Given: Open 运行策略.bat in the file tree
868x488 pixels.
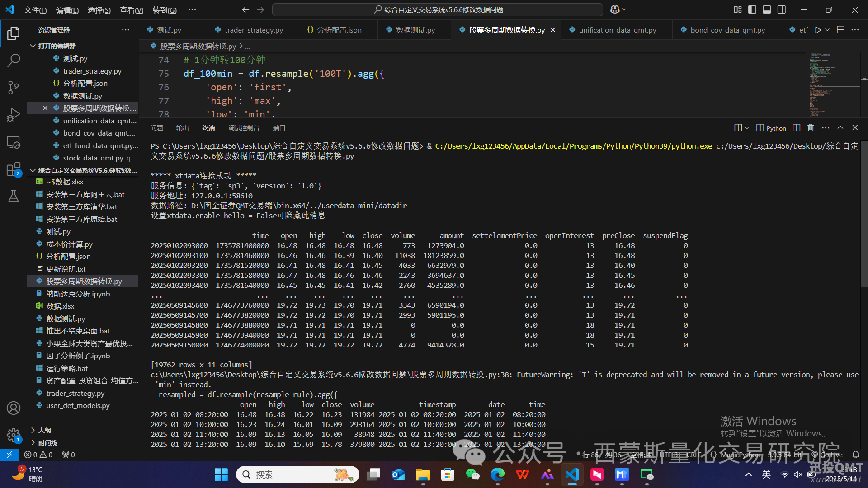Looking at the screenshot, I should click(67, 368).
